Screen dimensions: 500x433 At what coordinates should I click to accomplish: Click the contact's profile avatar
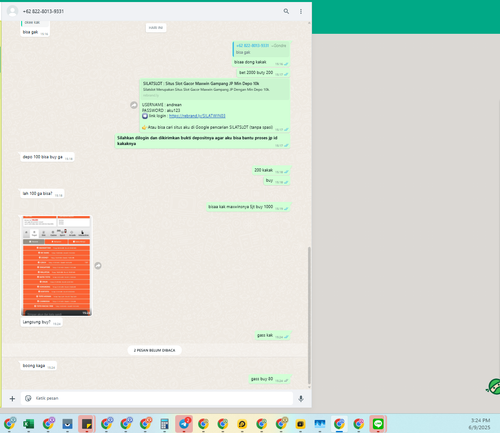pos(12,11)
